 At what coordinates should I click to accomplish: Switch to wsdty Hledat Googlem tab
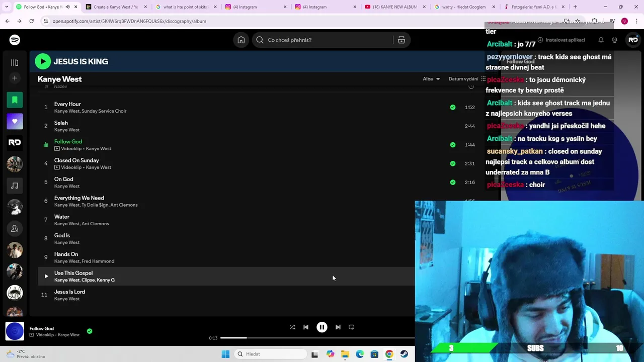[464, 7]
